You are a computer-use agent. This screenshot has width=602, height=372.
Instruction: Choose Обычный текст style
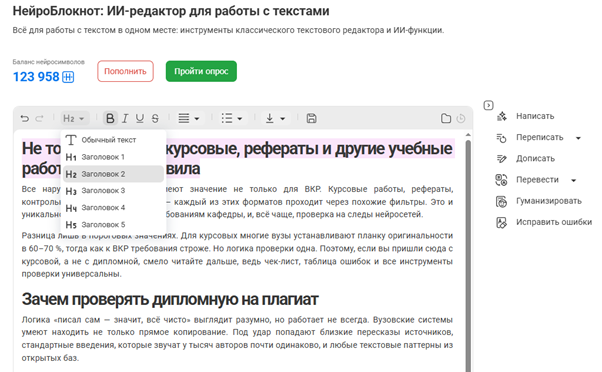(114, 140)
